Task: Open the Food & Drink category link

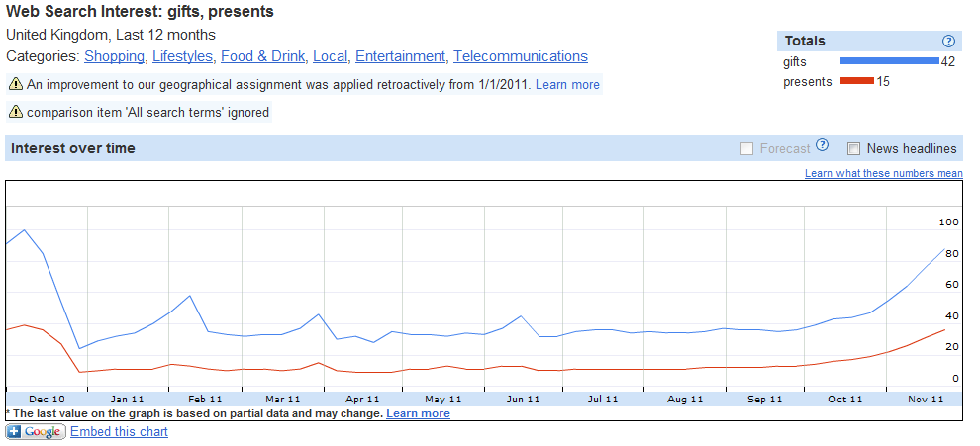Action: click(x=263, y=56)
